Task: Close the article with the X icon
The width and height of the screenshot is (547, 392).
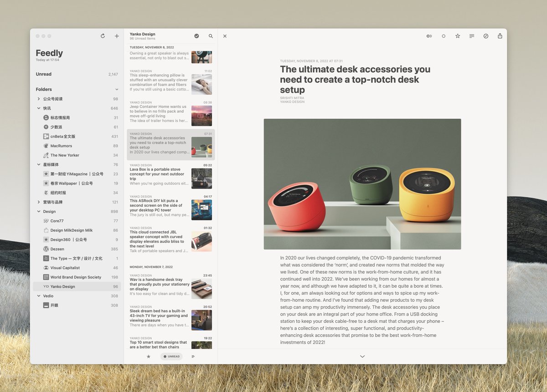Action: (225, 36)
